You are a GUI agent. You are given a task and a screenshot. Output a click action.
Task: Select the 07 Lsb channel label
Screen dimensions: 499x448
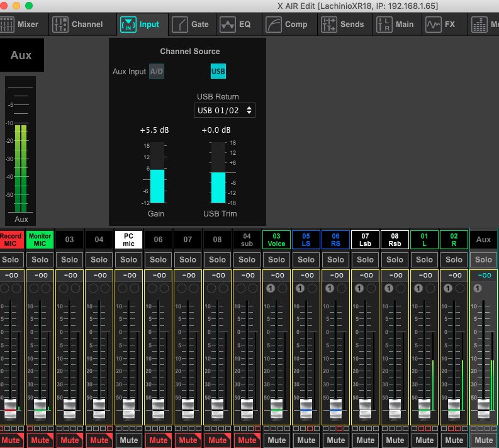365,240
